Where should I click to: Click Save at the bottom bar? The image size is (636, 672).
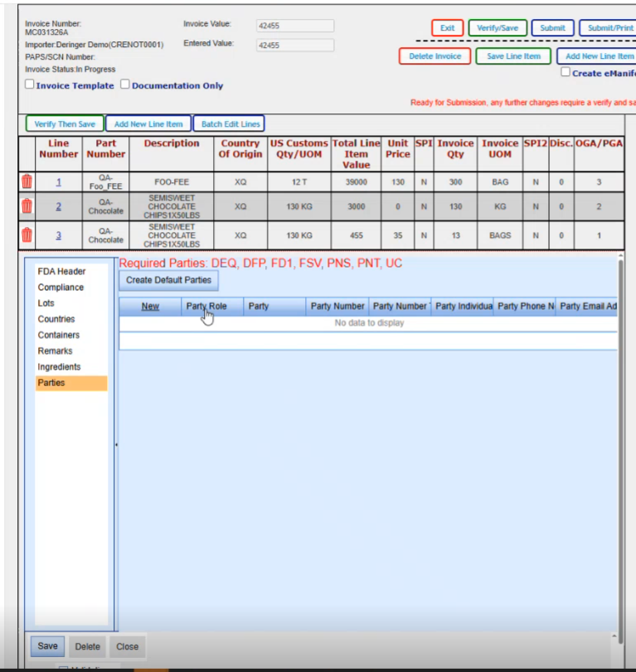(47, 646)
